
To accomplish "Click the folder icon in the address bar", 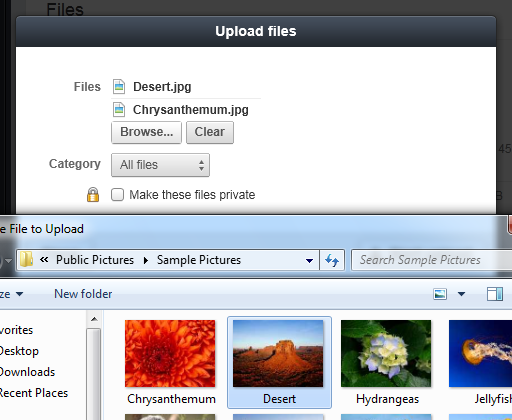I will 26,259.
